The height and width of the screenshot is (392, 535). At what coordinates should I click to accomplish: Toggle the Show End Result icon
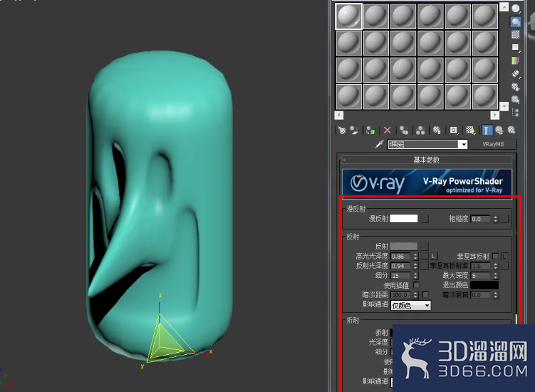pos(487,130)
